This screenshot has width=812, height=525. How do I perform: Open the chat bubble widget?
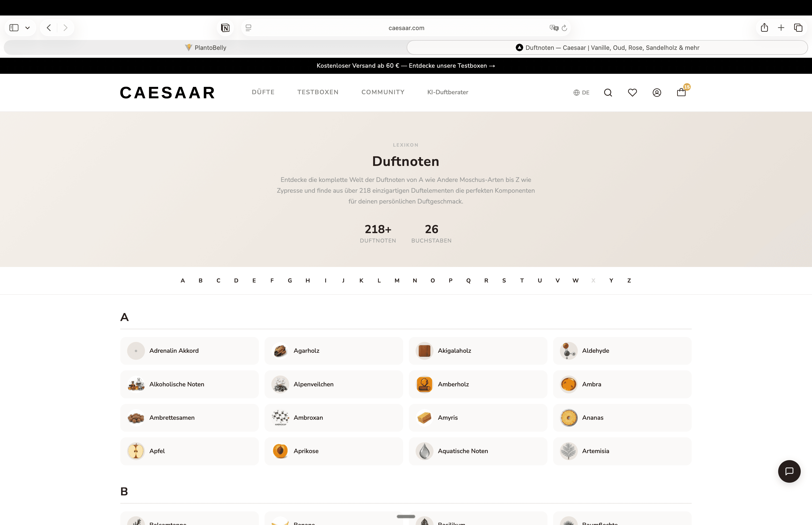[x=789, y=471]
